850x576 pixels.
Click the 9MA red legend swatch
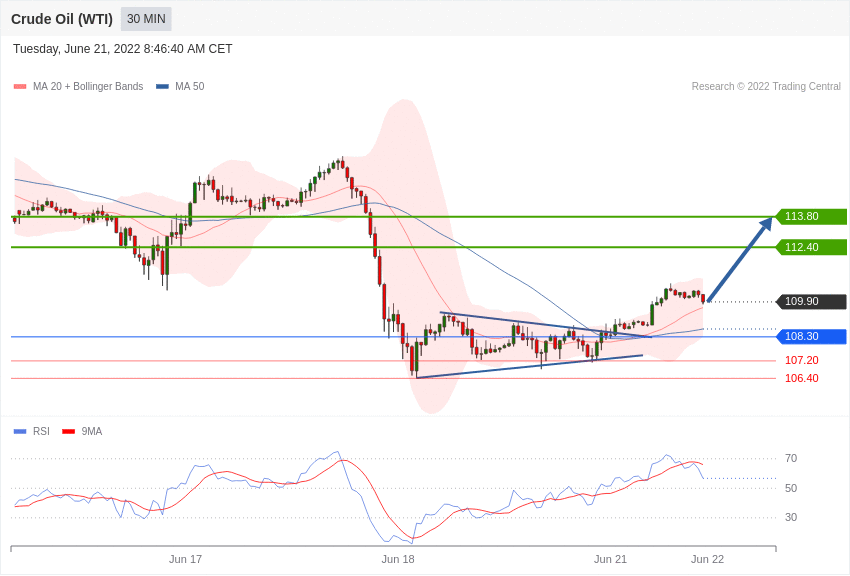point(68,432)
